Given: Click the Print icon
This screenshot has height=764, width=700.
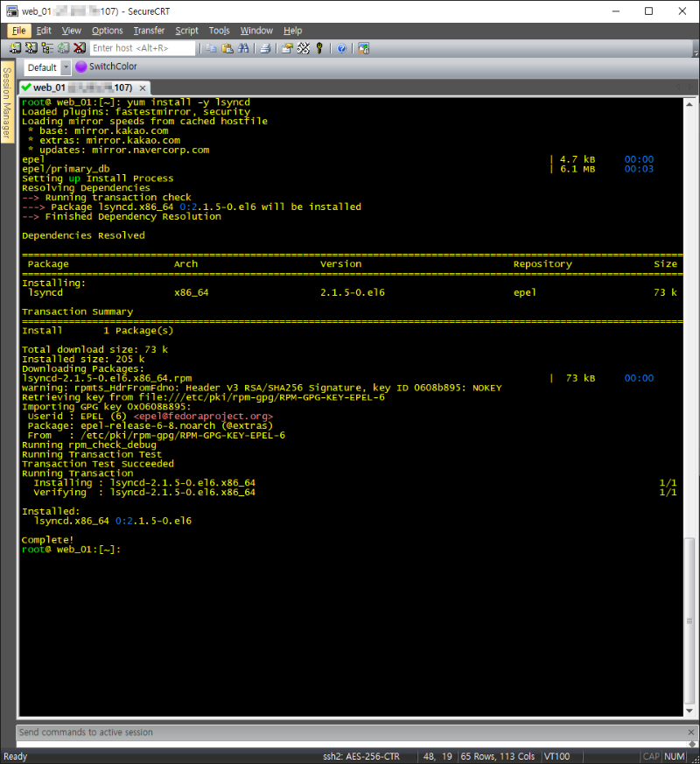Looking at the screenshot, I should click(x=265, y=48).
